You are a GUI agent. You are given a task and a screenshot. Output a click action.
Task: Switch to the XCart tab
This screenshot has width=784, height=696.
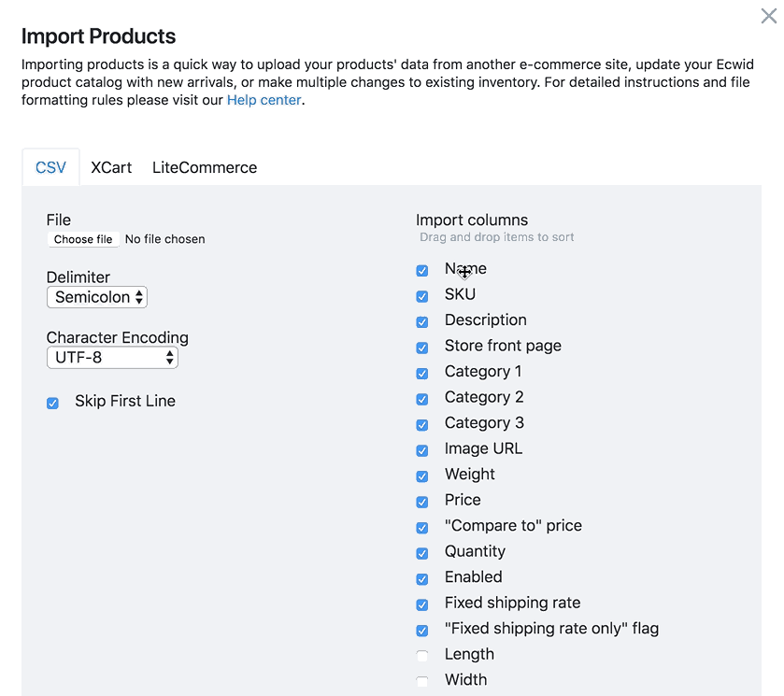[x=111, y=168]
